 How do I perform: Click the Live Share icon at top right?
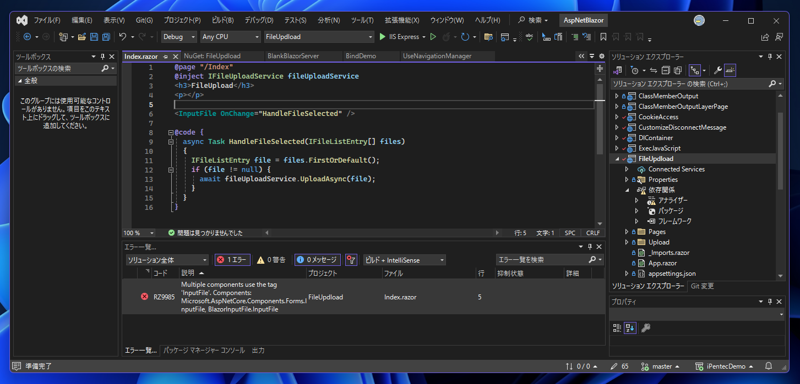tap(765, 37)
